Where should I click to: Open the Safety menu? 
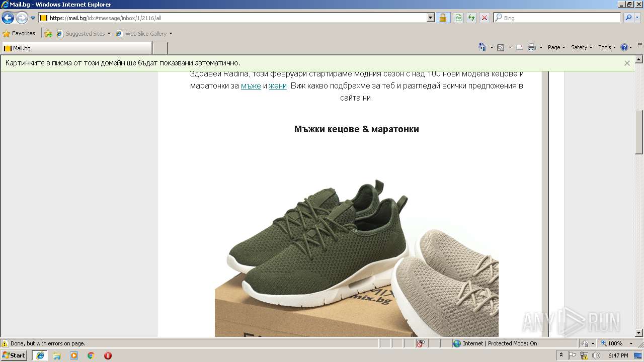pos(581,47)
